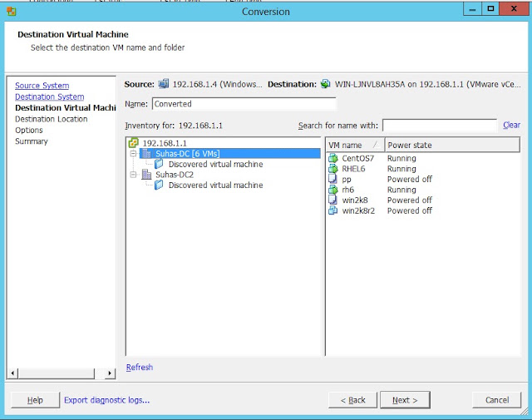Screen dimensions: 532x420
Task: Cancel the conversion wizard
Action: (x=497, y=400)
